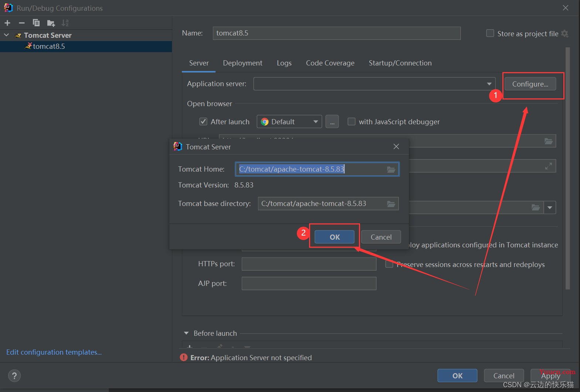Open the Startup/Connection tab
This screenshot has width=580, height=392.
[400, 63]
